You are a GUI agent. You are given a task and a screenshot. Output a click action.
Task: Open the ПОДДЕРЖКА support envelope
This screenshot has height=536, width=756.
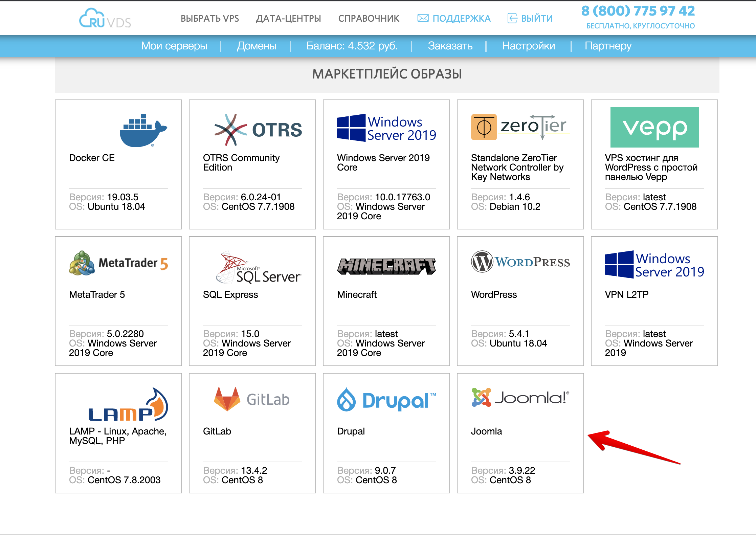(x=454, y=18)
